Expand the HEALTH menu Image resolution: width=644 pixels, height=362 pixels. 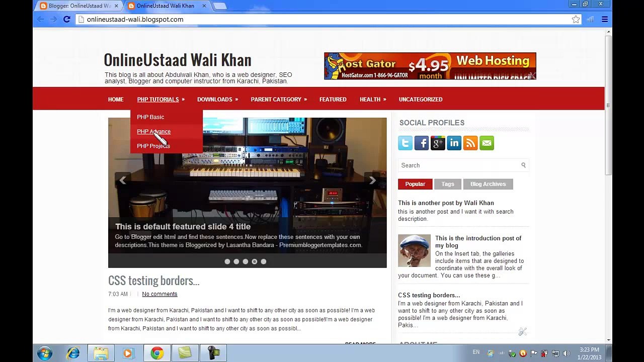(373, 100)
